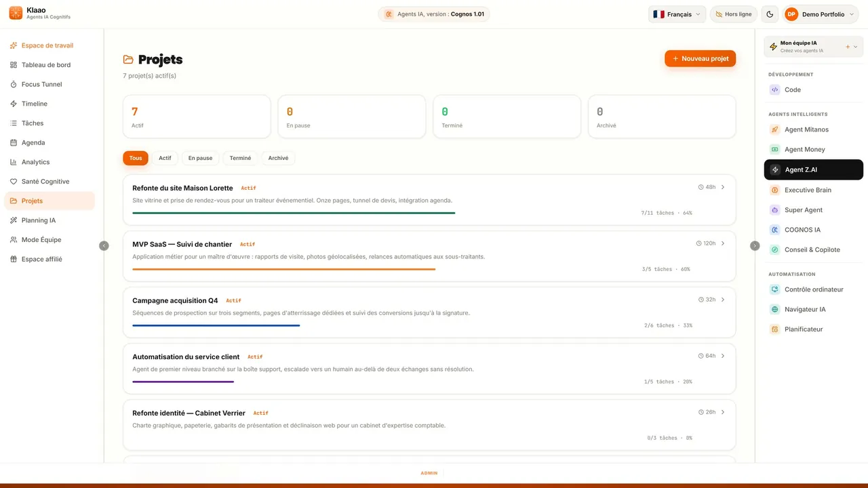
Task: Click the Agents IA Cognos version badge
Action: point(434,14)
